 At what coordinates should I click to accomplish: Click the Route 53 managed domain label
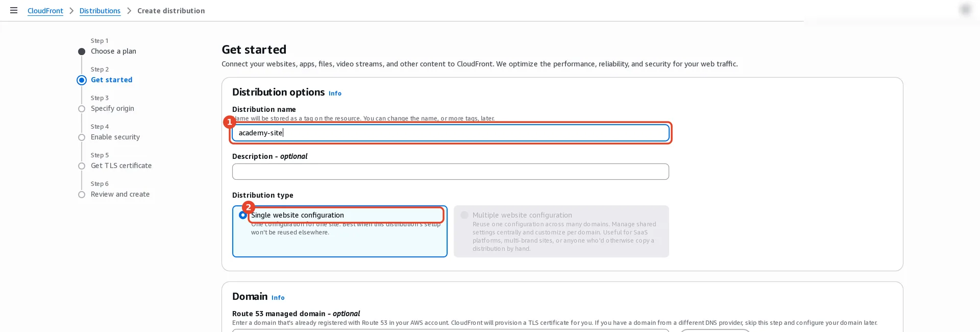(296, 314)
